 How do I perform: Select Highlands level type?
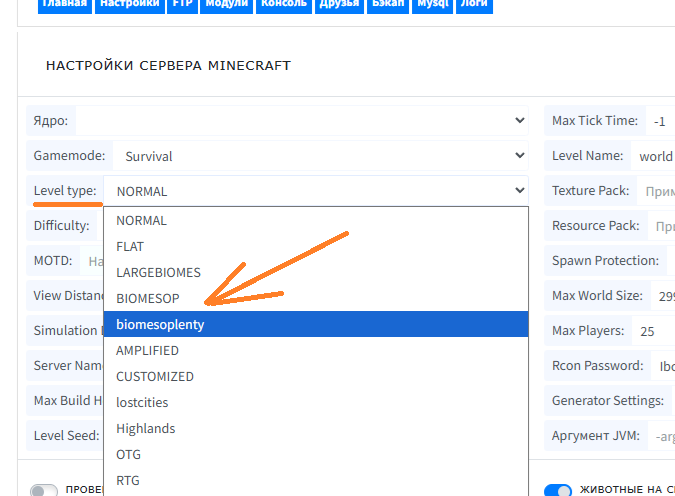(x=316, y=428)
